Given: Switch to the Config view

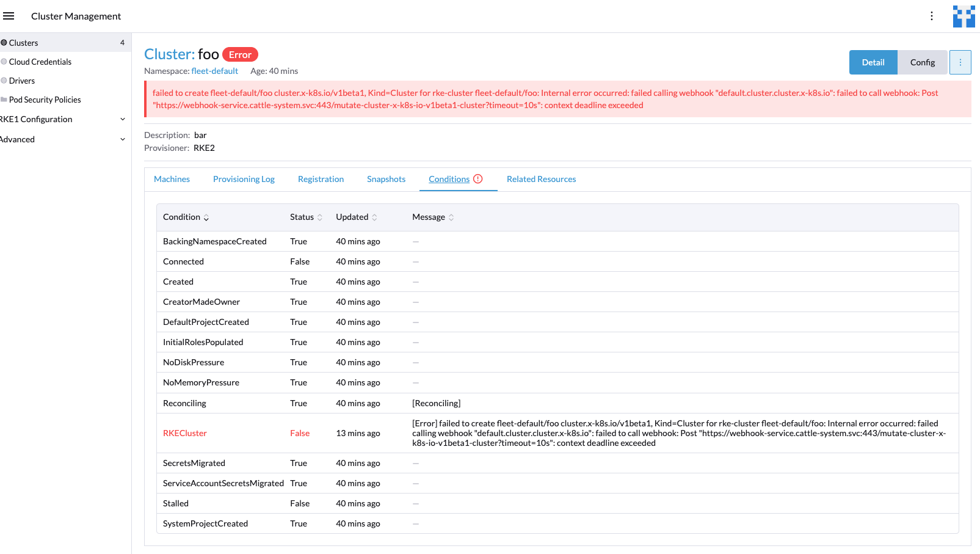Looking at the screenshot, I should 923,62.
